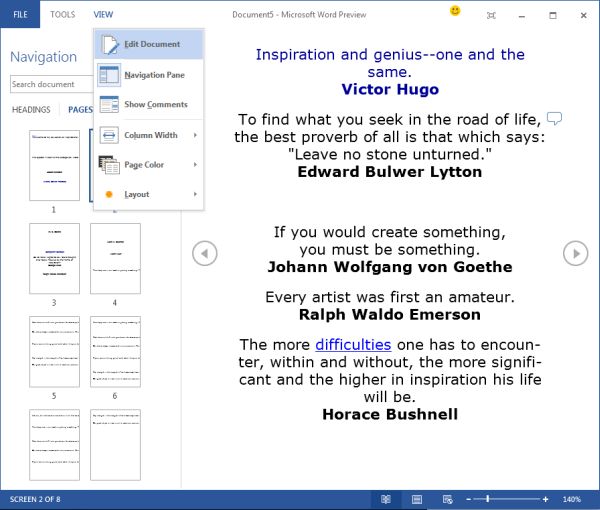The image size is (600, 510).
Task: Switch to HEADINGS tab in Navigation
Action: (x=31, y=110)
